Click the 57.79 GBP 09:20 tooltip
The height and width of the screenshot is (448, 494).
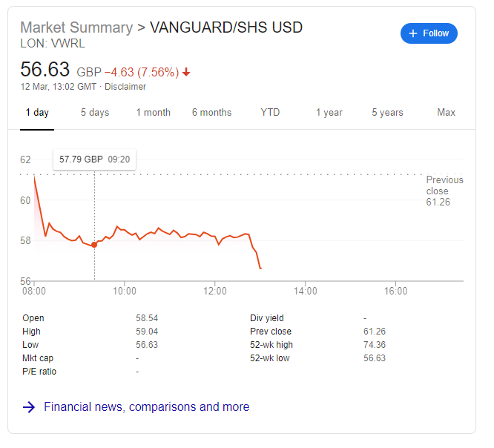click(x=94, y=159)
